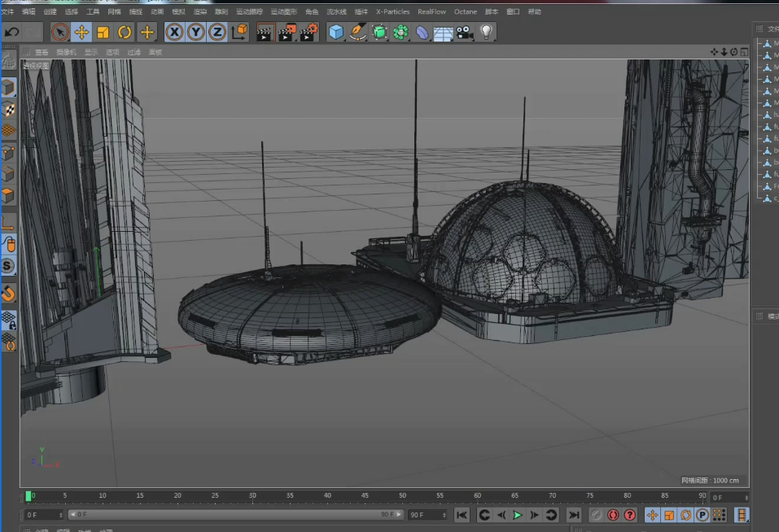Open the 摄像机 viewport menu
This screenshot has height=532, width=779.
pos(66,52)
